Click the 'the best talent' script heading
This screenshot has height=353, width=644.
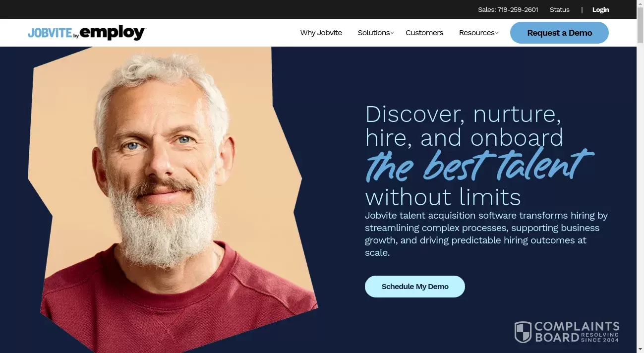click(x=479, y=166)
